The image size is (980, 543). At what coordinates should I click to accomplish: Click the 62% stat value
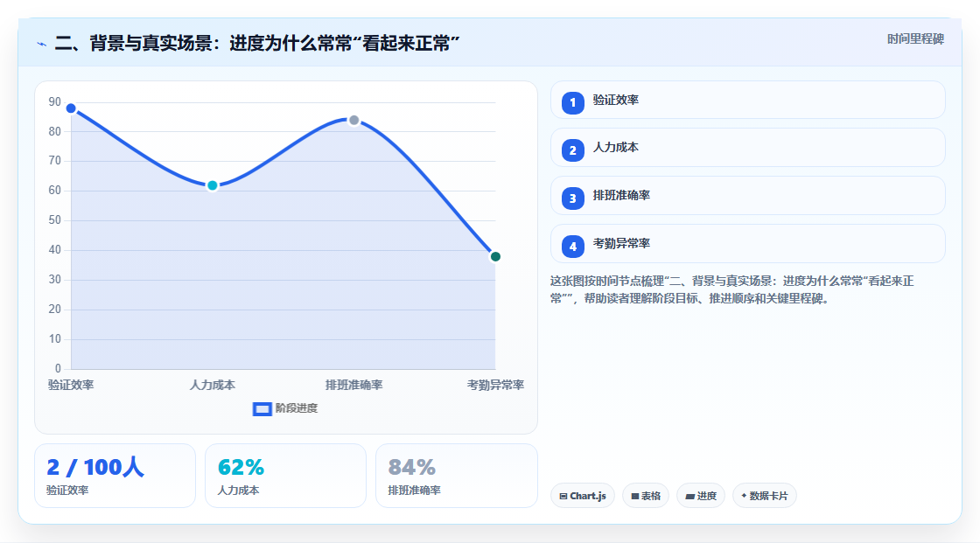(241, 467)
